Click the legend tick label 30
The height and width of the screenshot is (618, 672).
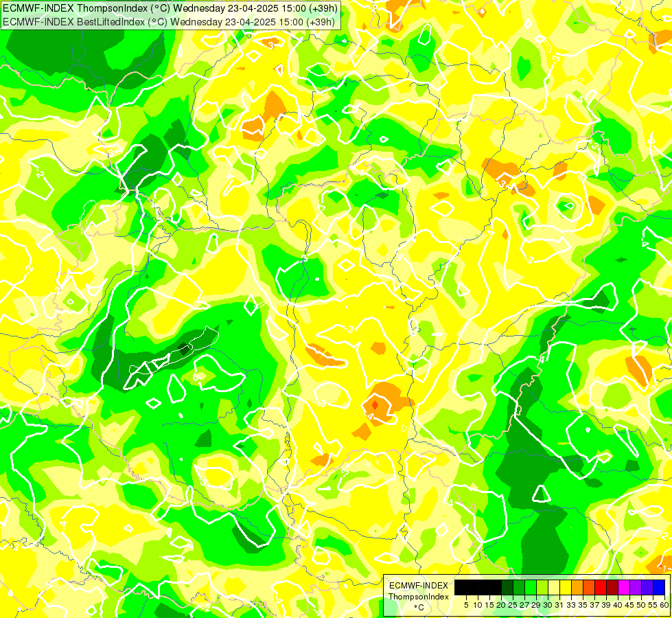(548, 605)
